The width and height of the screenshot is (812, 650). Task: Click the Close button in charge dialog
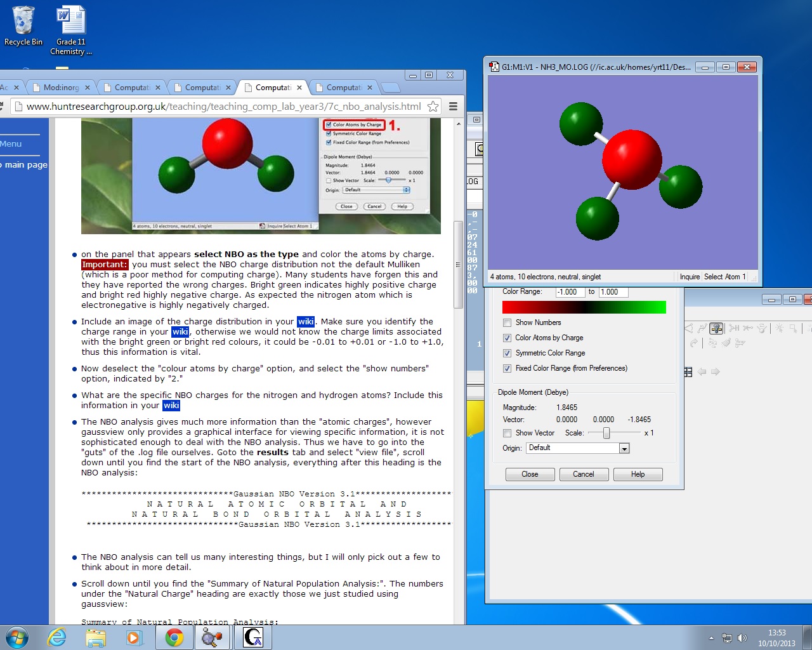point(530,474)
